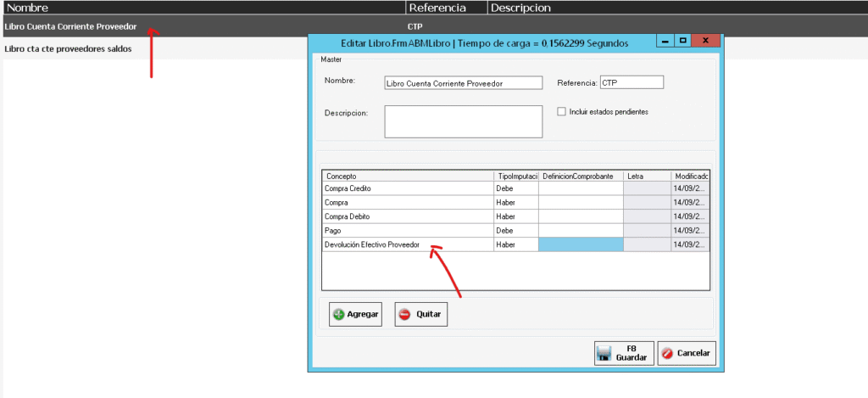Image resolution: width=868 pixels, height=398 pixels.
Task: Click the Nombre column header in list
Action: (x=203, y=8)
